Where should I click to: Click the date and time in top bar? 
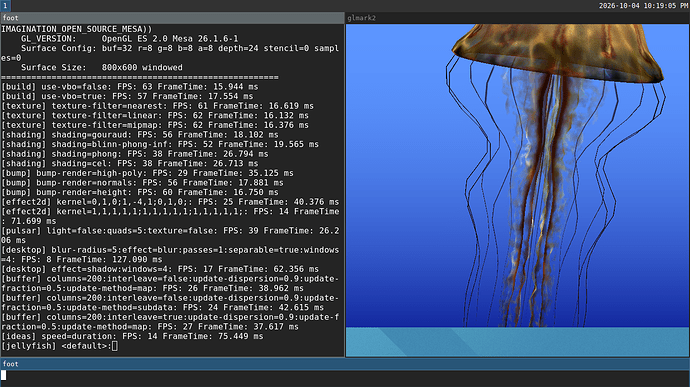[x=643, y=6]
